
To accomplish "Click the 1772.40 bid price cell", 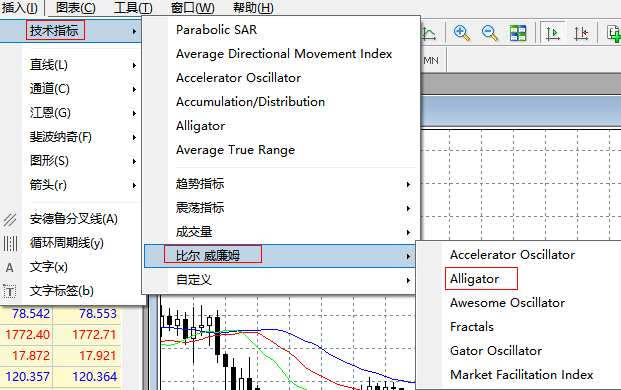I will (27, 335).
